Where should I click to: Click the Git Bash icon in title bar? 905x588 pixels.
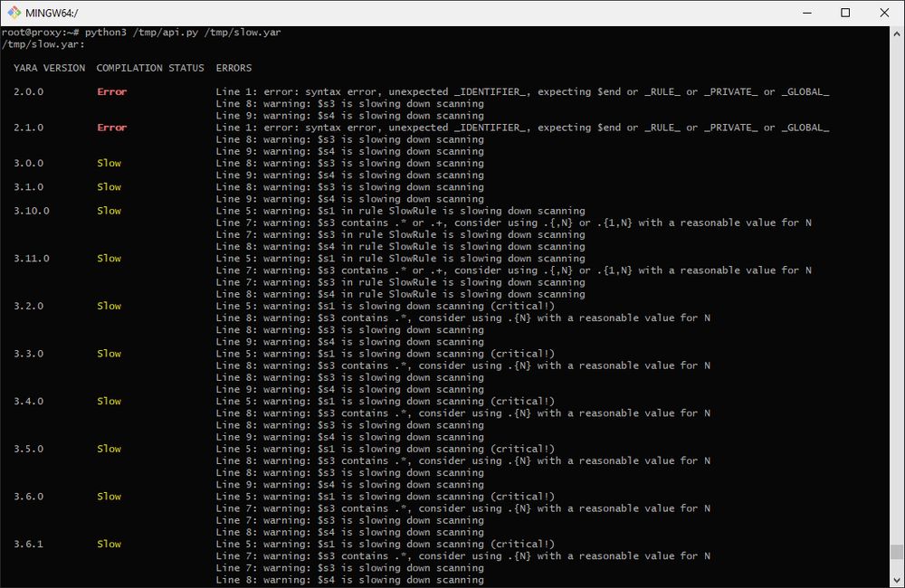14,12
